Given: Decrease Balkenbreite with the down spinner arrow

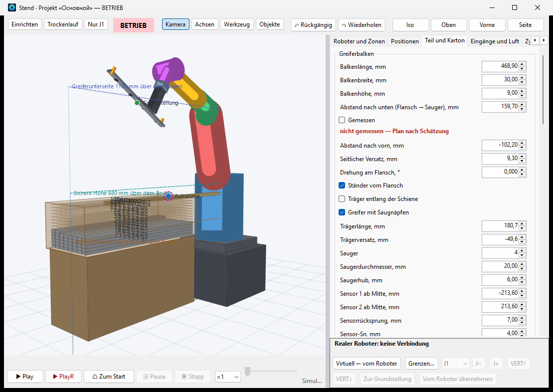Looking at the screenshot, I should (x=522, y=82).
